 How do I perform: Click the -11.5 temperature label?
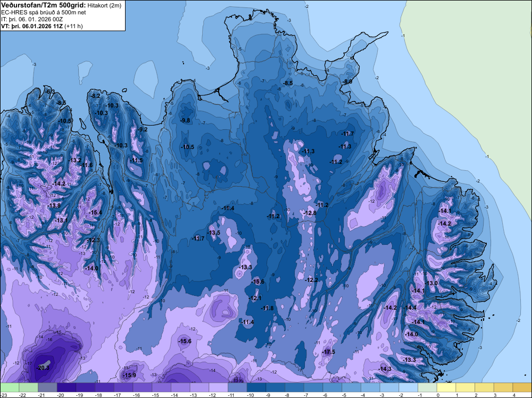tap(136, 160)
